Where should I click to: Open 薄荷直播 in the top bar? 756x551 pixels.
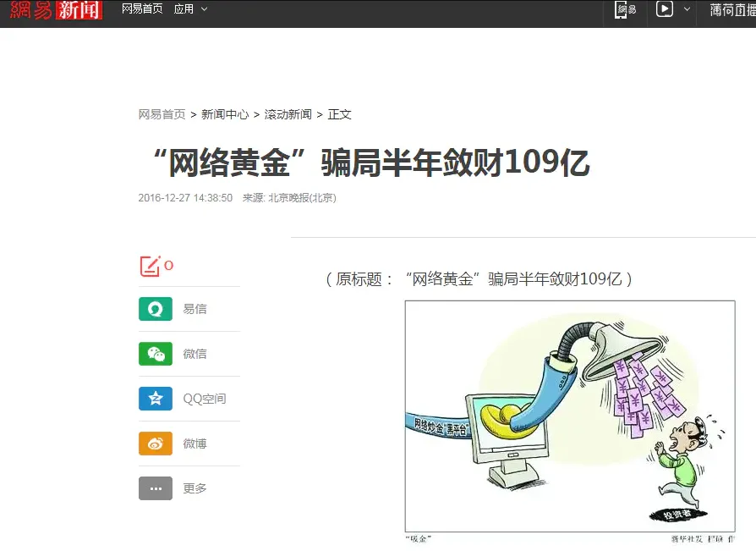732,9
